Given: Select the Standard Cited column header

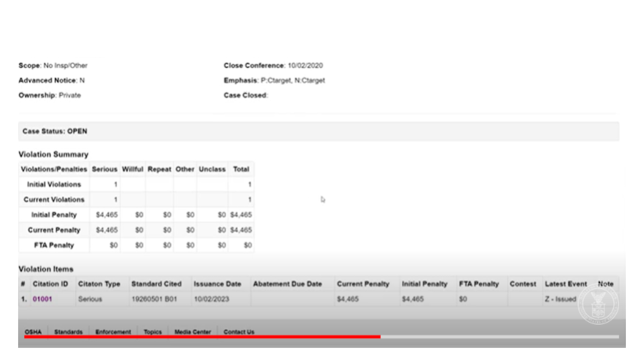Looking at the screenshot, I should 156,284.
